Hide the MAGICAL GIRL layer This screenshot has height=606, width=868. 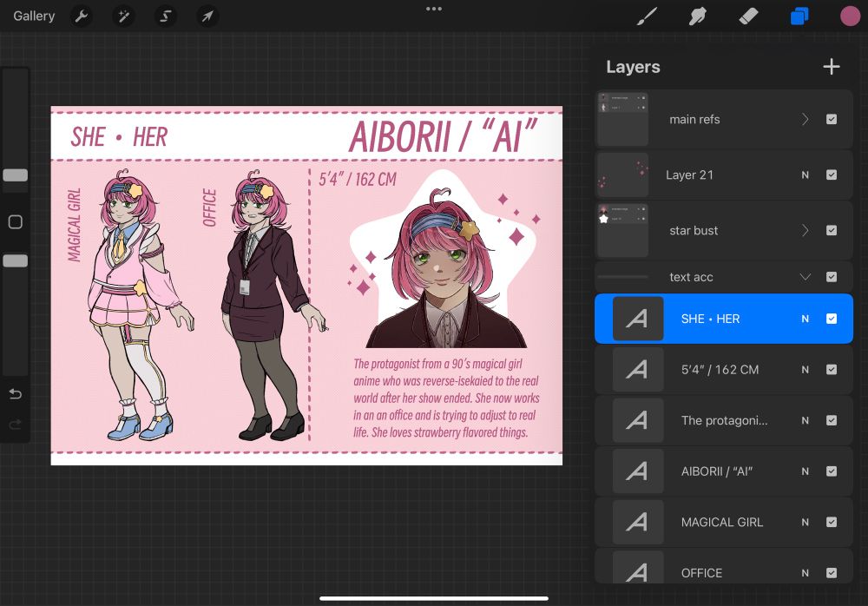[x=832, y=523]
